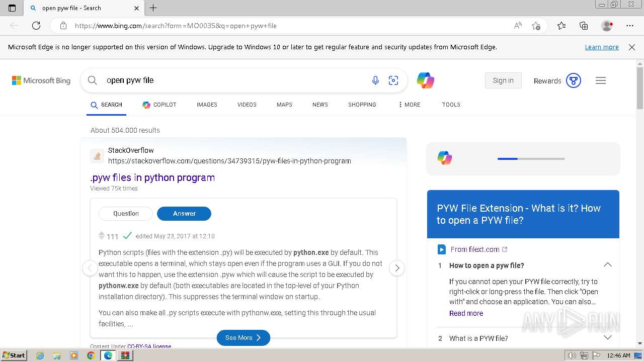Open Copilot from the colorful header icon
The image size is (644, 362).
[x=426, y=80]
